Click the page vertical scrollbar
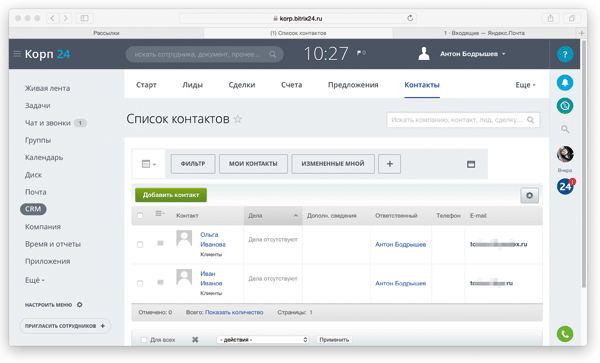Screen dimensions: 600x363 584,164
